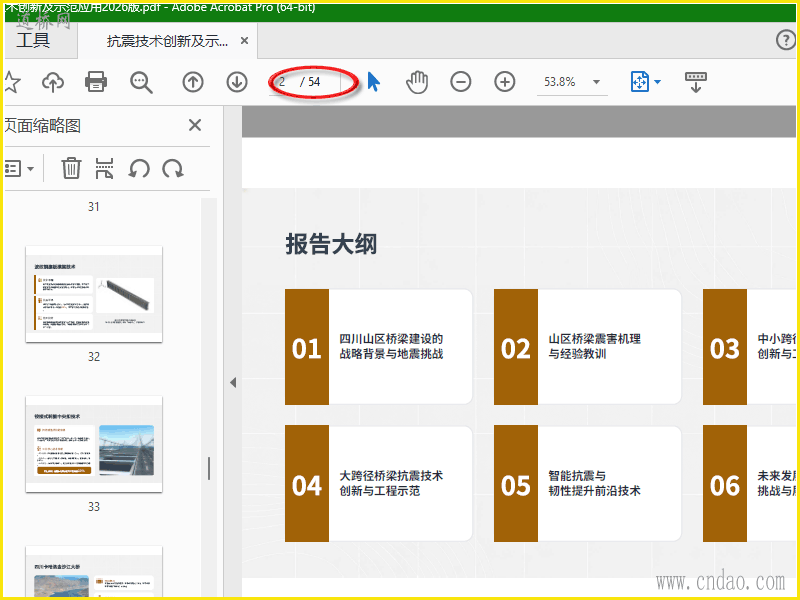The width and height of the screenshot is (800, 600).
Task: Go to previous page with up arrow
Action: pyautogui.click(x=193, y=82)
